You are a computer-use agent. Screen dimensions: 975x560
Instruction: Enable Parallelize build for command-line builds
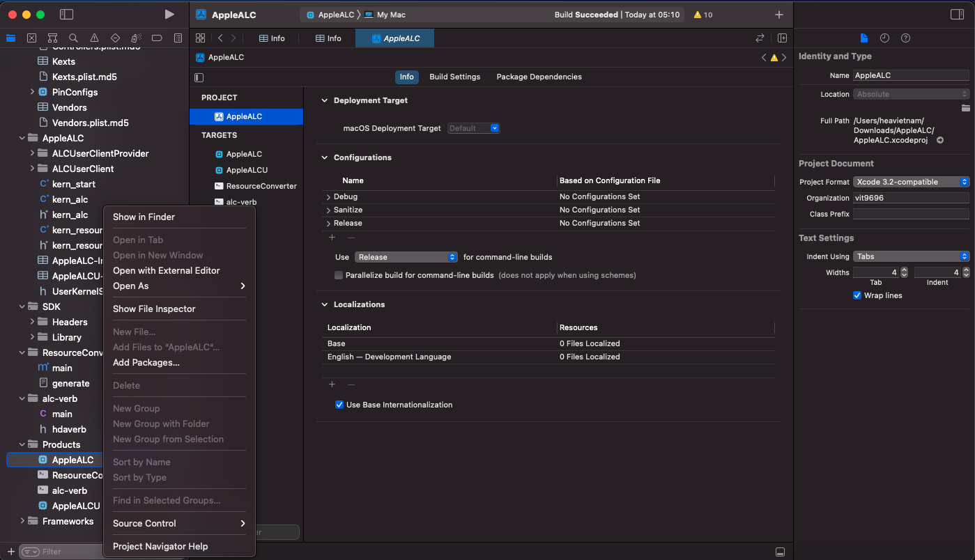coord(339,275)
